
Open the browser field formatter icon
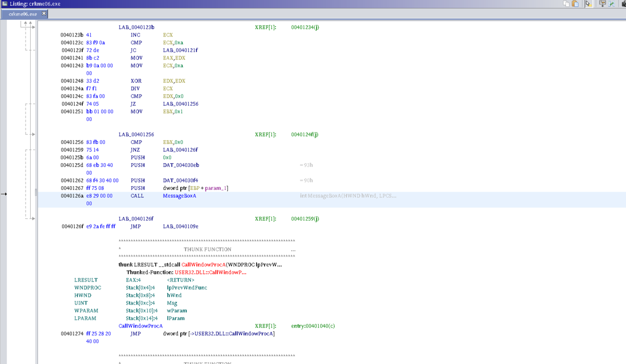point(603,4)
